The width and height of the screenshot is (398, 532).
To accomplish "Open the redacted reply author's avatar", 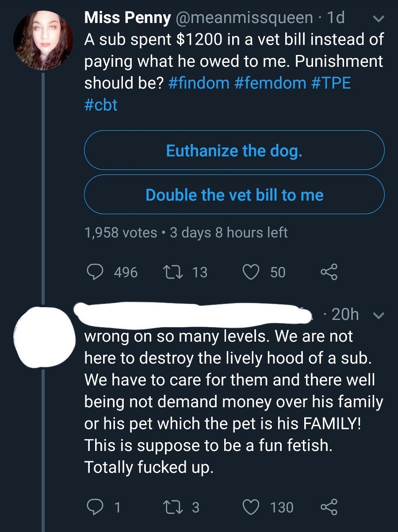I will (x=43, y=334).
